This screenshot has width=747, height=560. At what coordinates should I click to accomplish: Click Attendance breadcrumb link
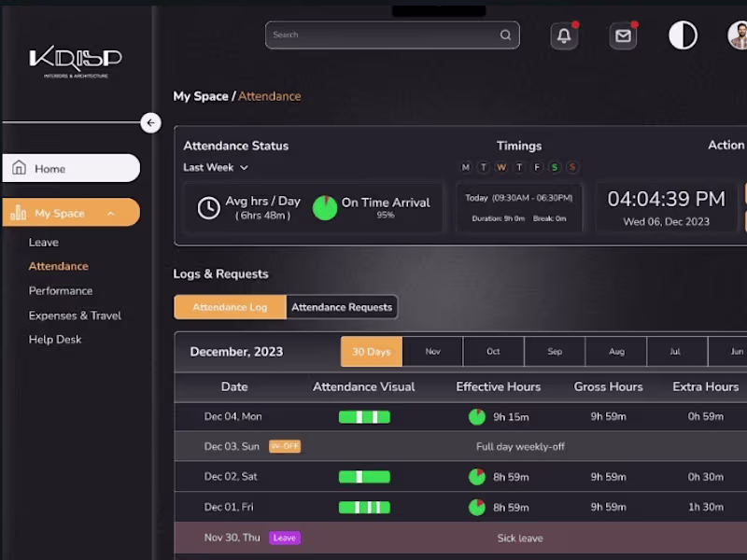pos(269,96)
